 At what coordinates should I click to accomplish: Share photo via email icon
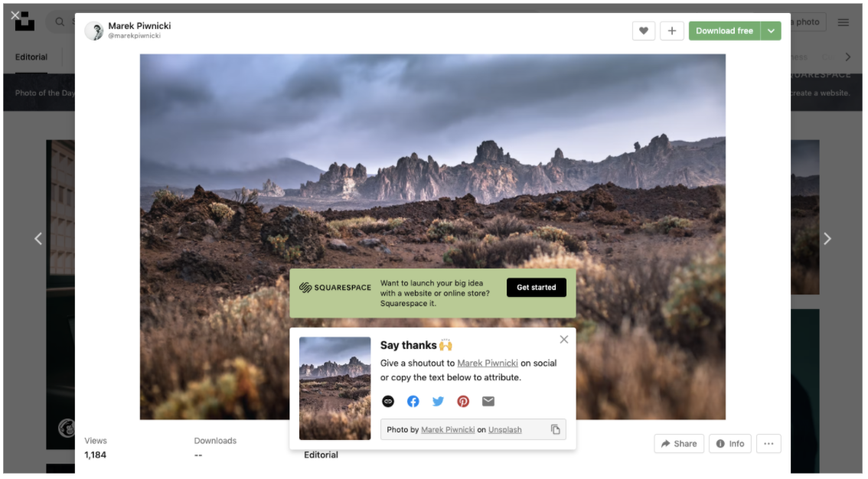point(488,402)
